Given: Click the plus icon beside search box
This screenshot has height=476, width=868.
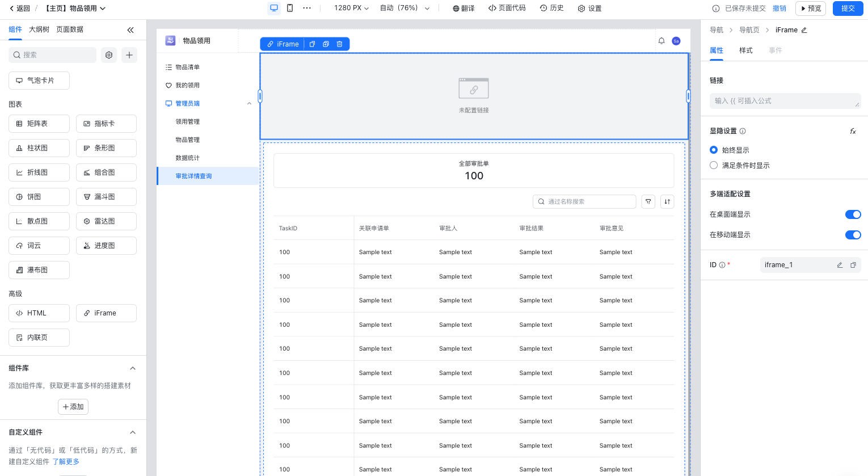Looking at the screenshot, I should pos(129,55).
